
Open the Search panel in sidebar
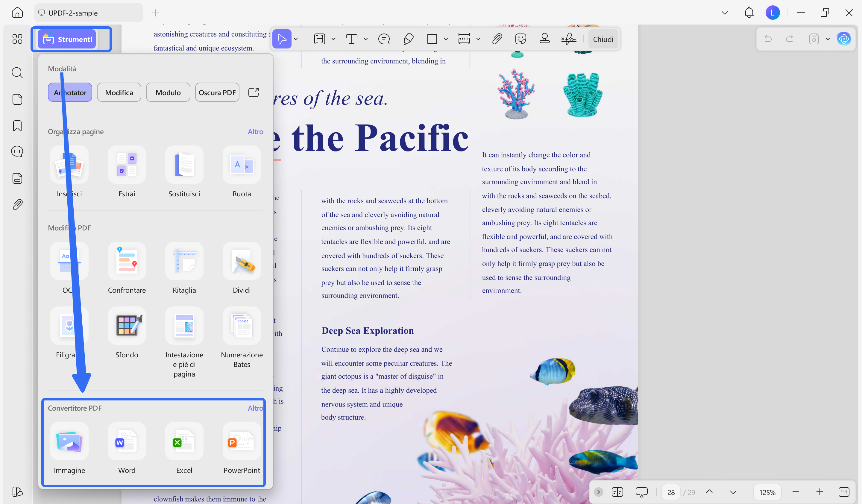pyautogui.click(x=17, y=72)
